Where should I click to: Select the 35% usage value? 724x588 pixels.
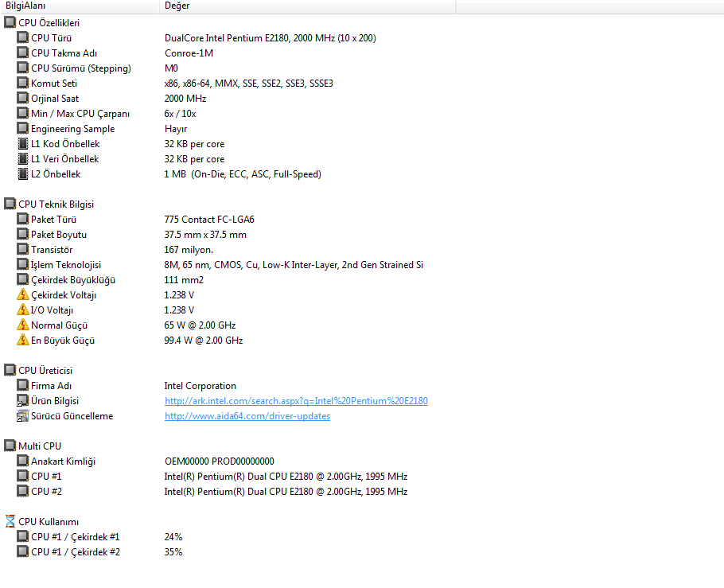click(x=173, y=552)
